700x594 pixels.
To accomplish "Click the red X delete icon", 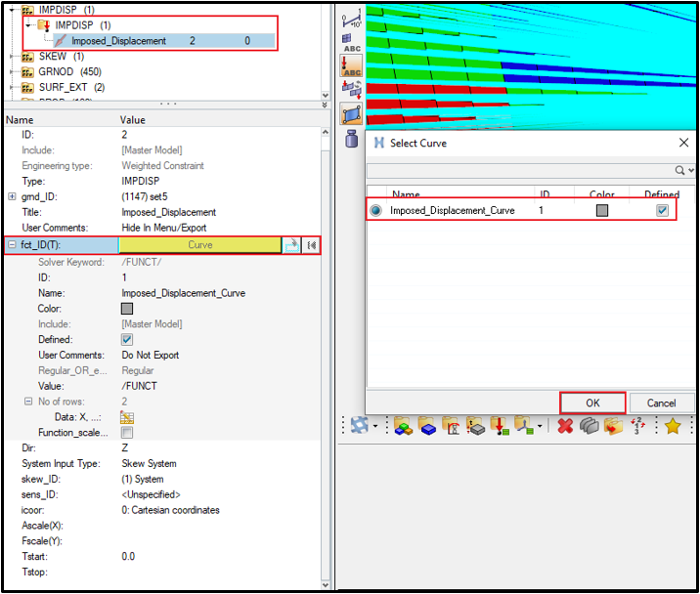I will pos(565,426).
